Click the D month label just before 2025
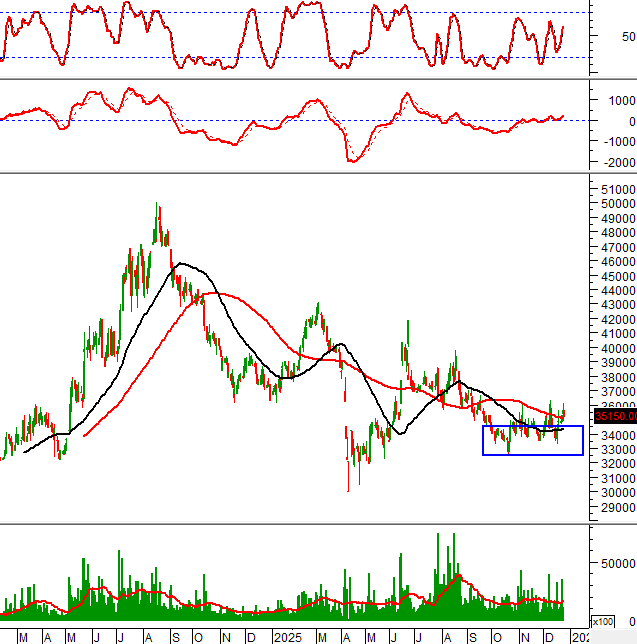The height and width of the screenshot is (644, 637). point(250,637)
